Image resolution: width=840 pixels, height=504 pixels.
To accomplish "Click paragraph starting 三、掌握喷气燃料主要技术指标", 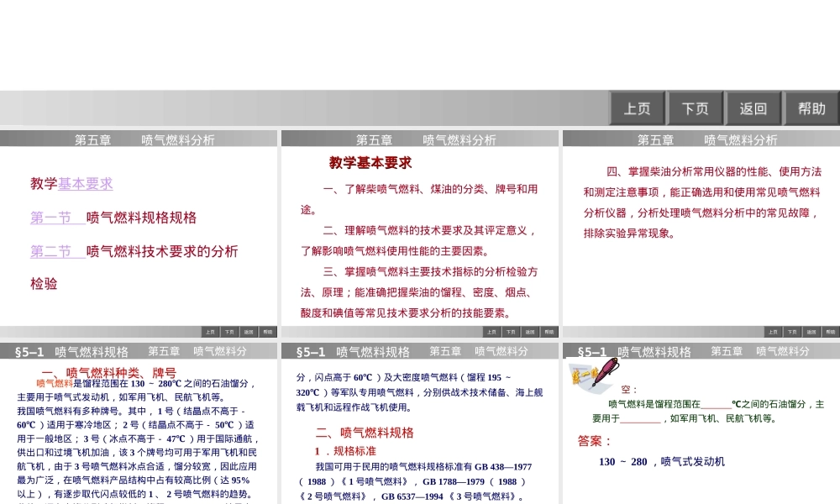I will click(x=419, y=292).
